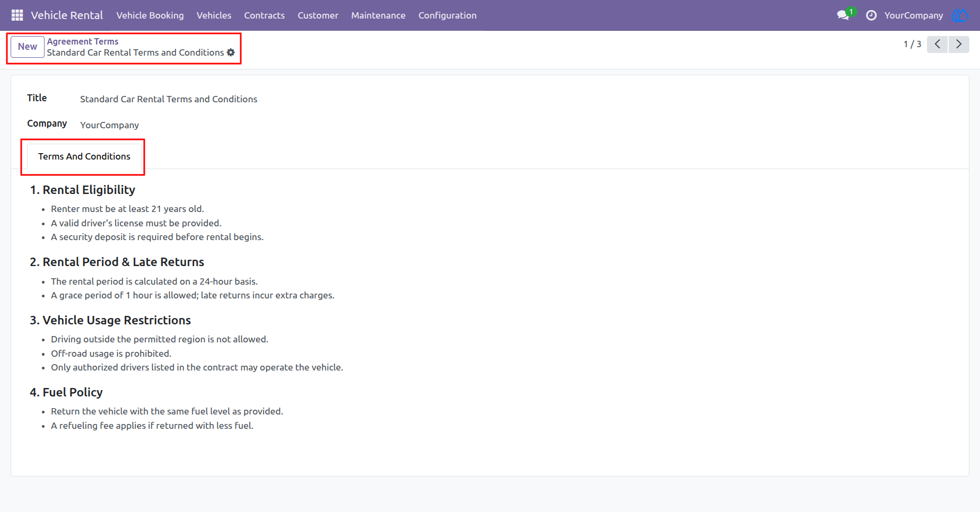The width and height of the screenshot is (980, 512).
Task: Click the 1 / 3 pager counter
Action: (x=912, y=44)
